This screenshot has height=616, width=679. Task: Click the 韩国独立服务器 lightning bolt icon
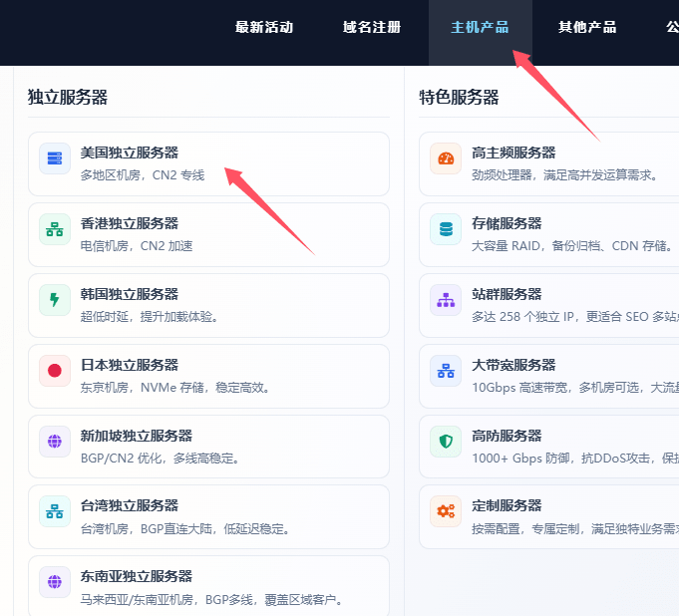55,300
